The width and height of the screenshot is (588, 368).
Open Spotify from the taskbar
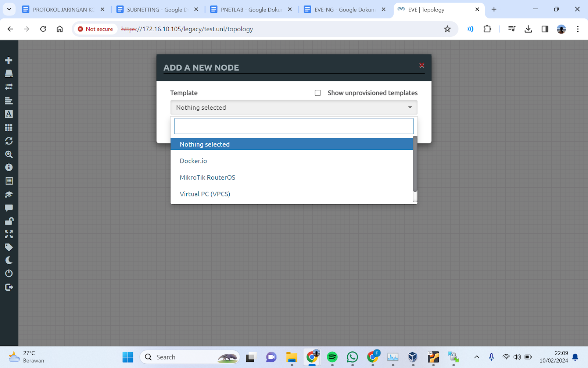coord(332,357)
